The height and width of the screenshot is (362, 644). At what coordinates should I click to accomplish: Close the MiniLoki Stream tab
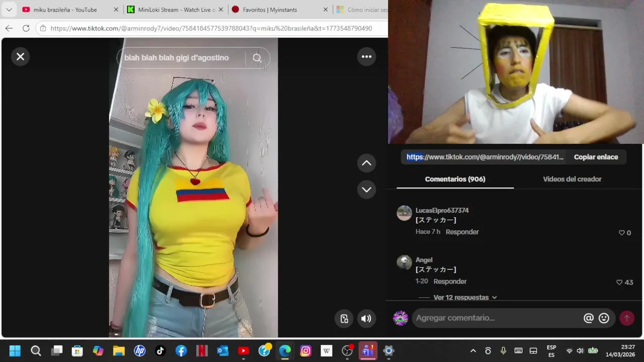(221, 10)
